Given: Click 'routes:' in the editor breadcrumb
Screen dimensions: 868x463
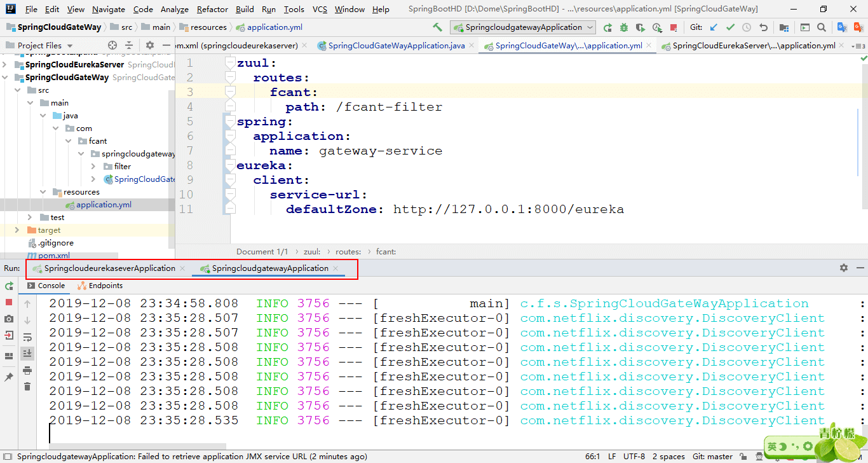Looking at the screenshot, I should click(x=348, y=252).
